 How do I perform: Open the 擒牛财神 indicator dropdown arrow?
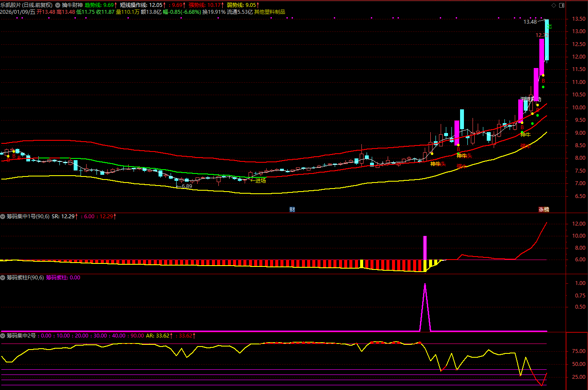[58, 5]
